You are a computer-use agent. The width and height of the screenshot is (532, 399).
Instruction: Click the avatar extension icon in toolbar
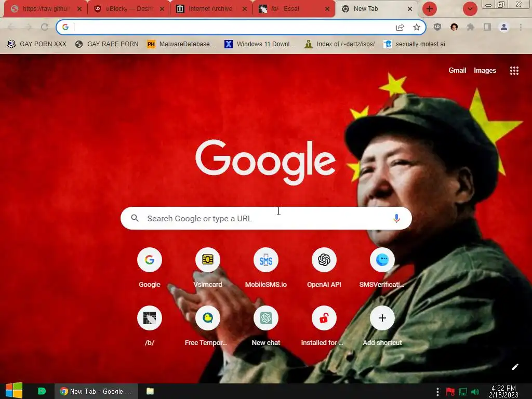[x=454, y=27]
